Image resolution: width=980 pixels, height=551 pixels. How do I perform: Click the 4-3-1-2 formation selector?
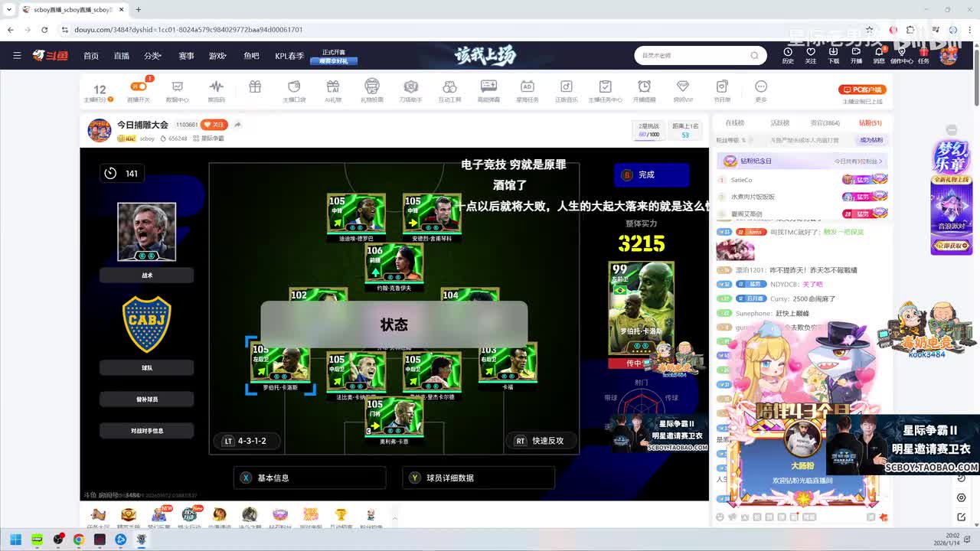click(x=246, y=441)
